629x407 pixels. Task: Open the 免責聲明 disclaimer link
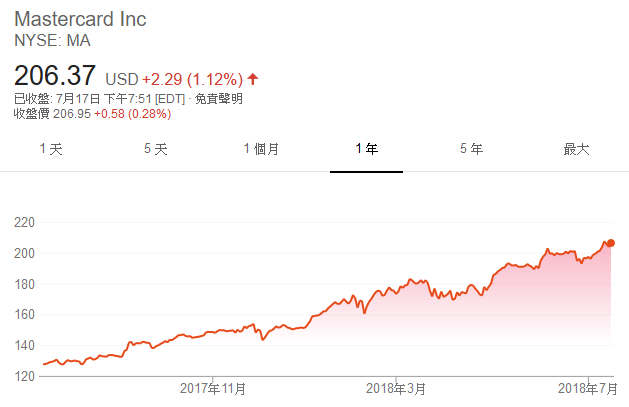(219, 99)
